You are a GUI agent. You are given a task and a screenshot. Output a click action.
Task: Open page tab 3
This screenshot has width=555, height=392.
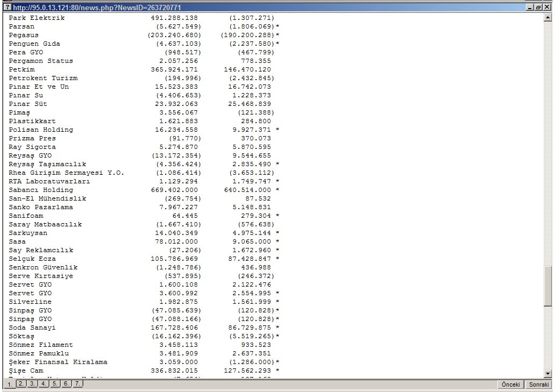(32, 383)
